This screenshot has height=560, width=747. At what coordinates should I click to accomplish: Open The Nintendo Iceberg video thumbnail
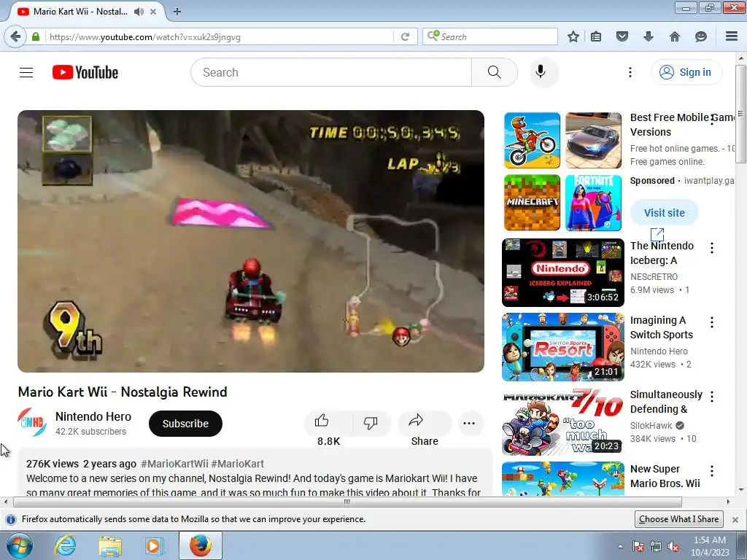(563, 273)
